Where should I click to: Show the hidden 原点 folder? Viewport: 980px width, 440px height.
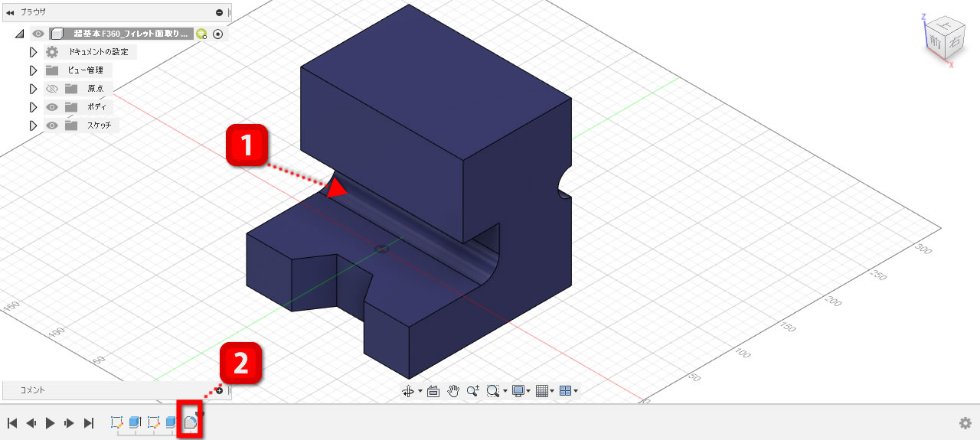(52, 89)
